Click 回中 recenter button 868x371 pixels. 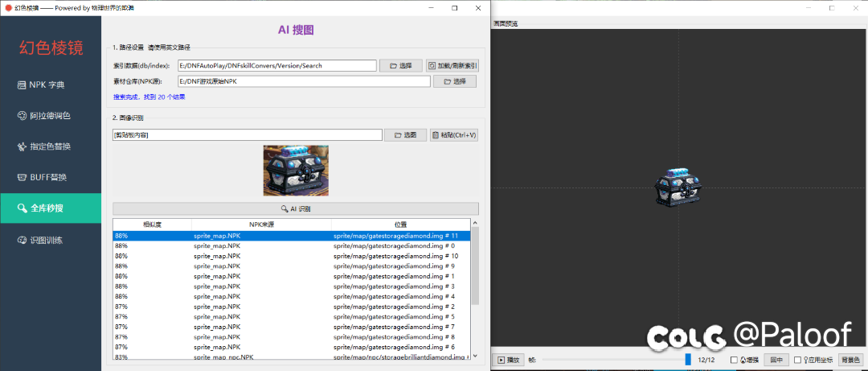(775, 360)
